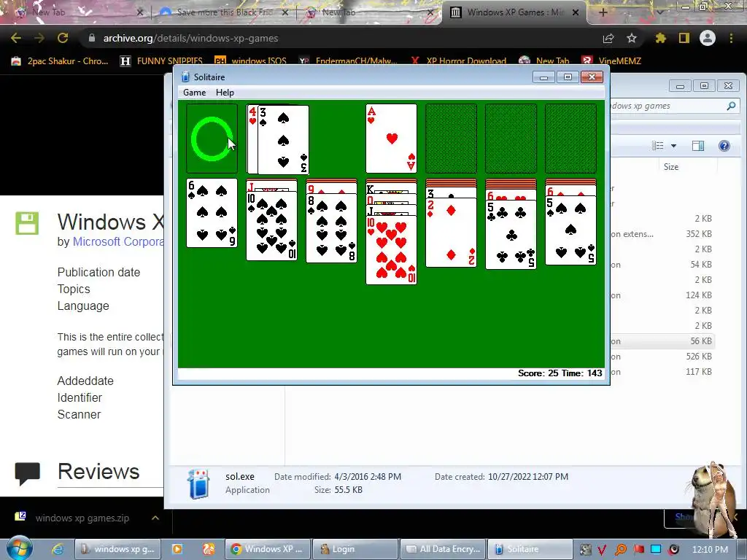The height and width of the screenshot is (560, 747).
Task: Open 2pac Shakur bookmark
Action: pyautogui.click(x=60, y=61)
